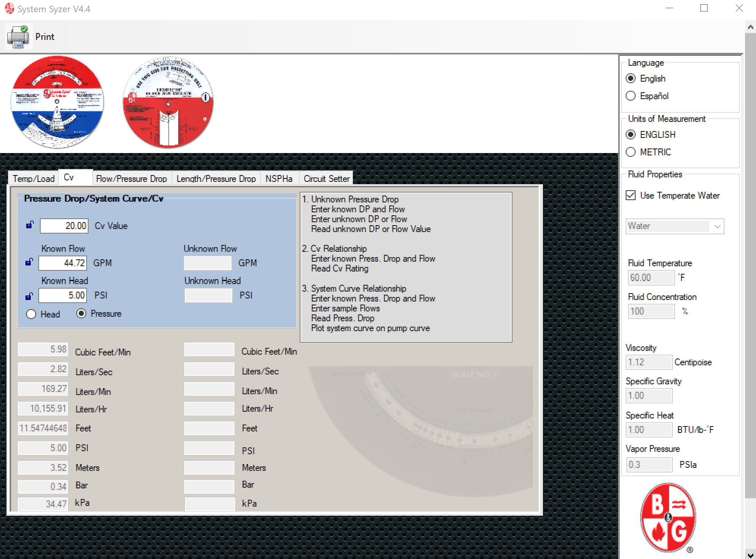756x559 pixels.
Task: Click the System Syzer title bar icon
Action: click(x=9, y=8)
